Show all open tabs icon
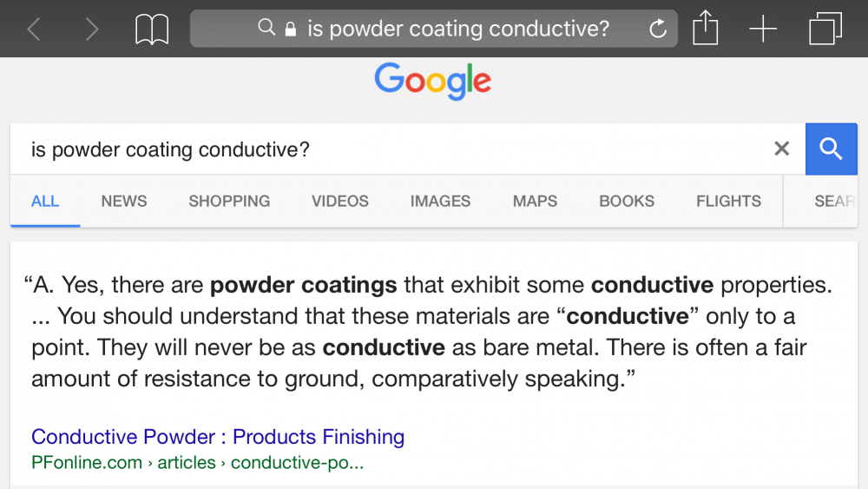The width and height of the screenshot is (868, 489). [x=825, y=29]
